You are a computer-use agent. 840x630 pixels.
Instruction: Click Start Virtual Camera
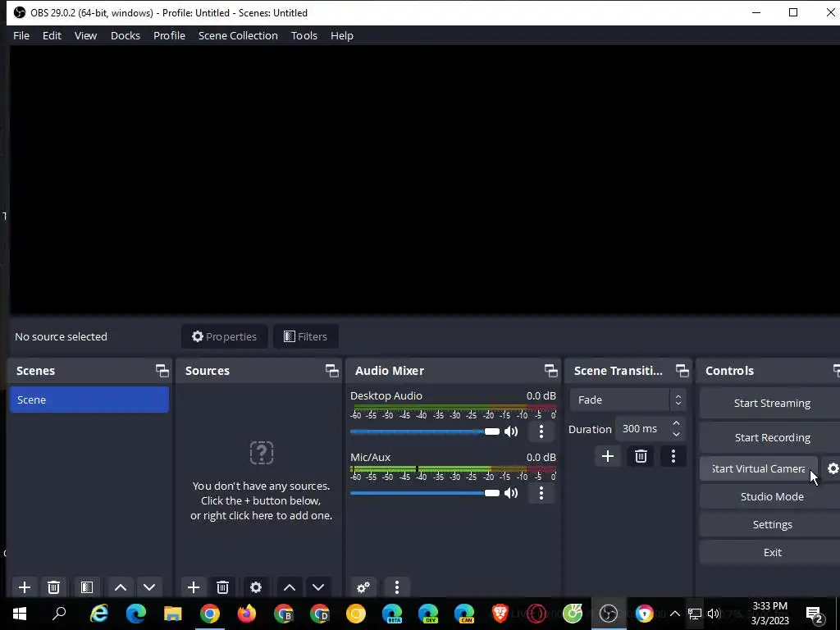pyautogui.click(x=759, y=468)
